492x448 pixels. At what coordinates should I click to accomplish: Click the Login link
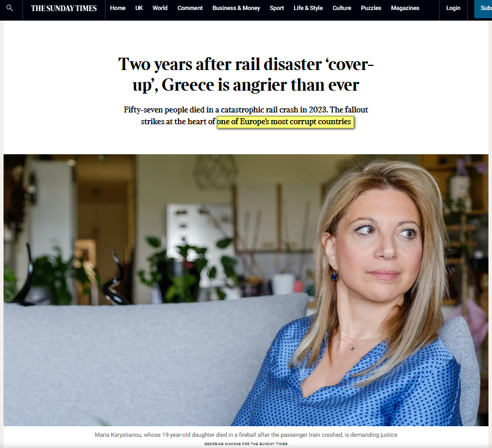pos(453,8)
